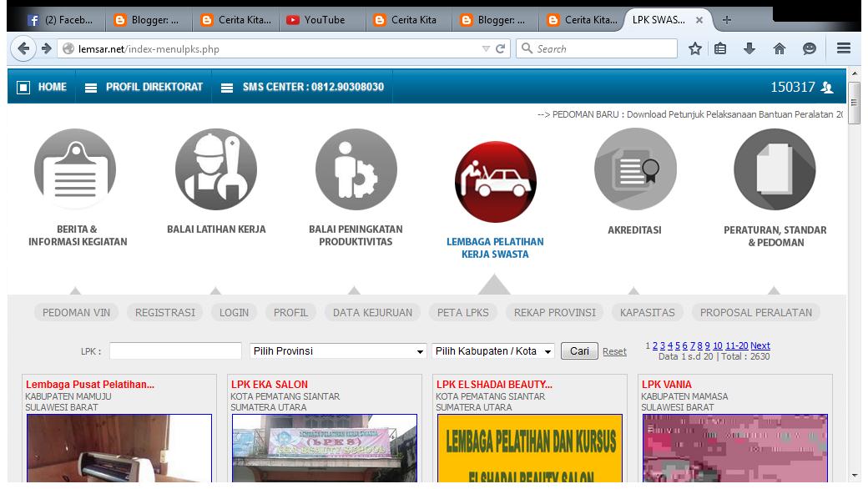Open the Peraturan, Standar & Pedoman documents icon
The width and height of the screenshot is (868, 489).
tap(775, 169)
